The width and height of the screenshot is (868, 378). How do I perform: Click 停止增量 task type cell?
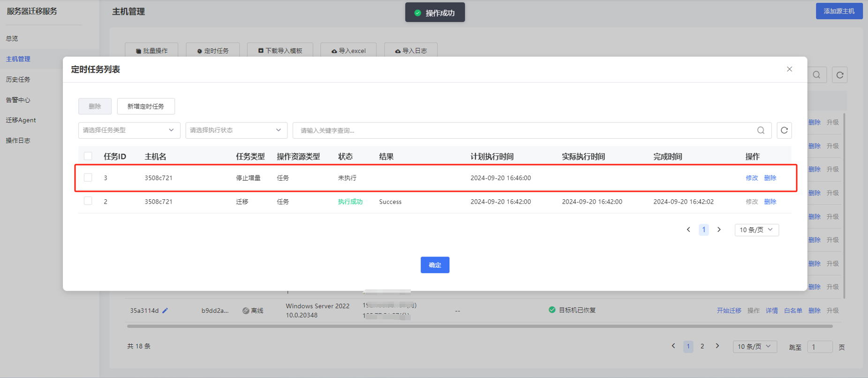click(248, 178)
